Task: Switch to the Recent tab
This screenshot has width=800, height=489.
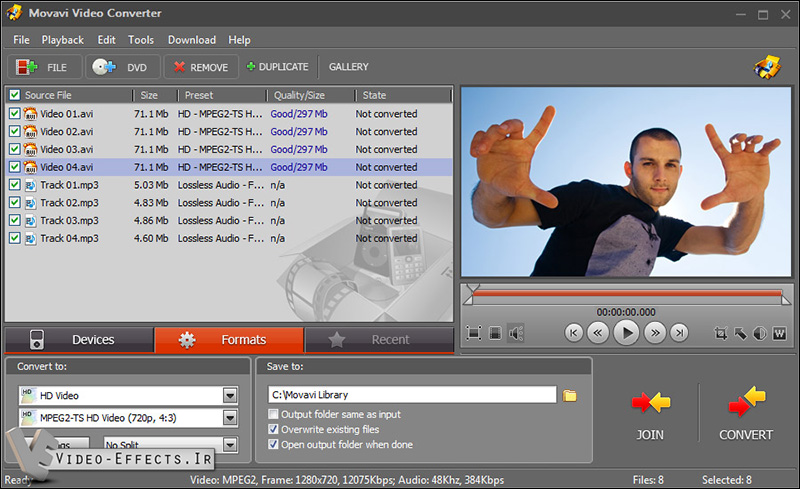Action: 379,340
